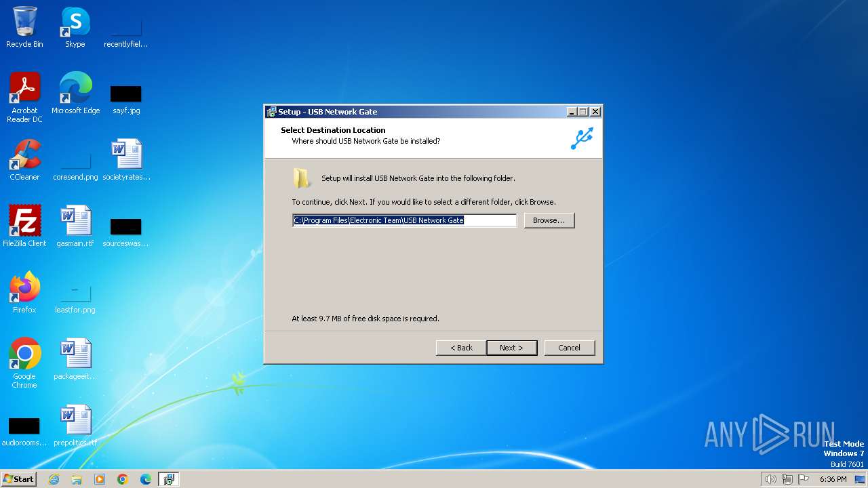Viewport: 868px width, 488px height.
Task: Launch CCleaner from the desktop
Action: [24, 160]
